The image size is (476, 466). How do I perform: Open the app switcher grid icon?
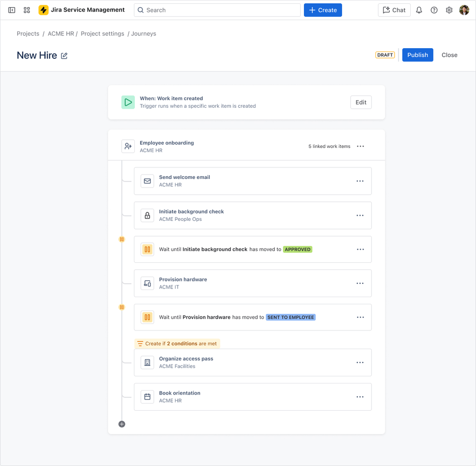(27, 10)
